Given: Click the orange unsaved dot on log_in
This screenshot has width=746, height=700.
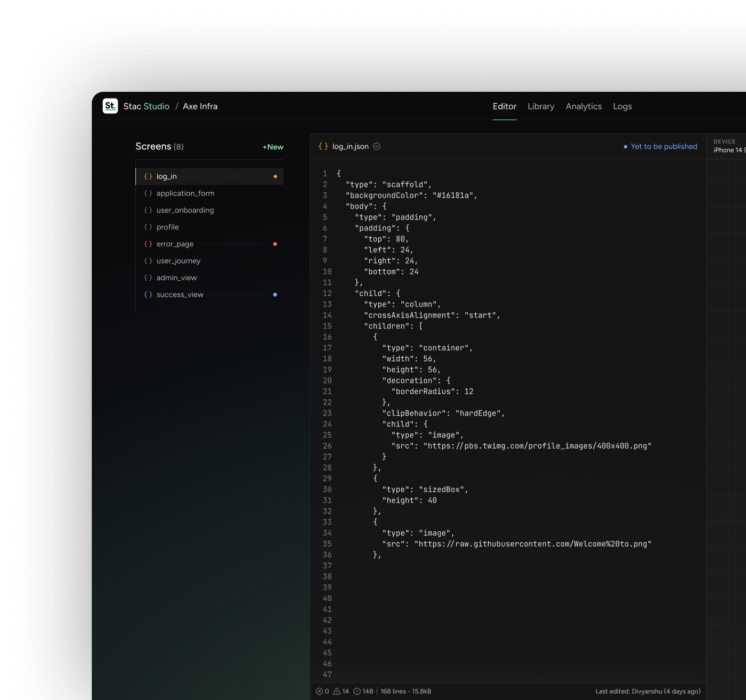Looking at the screenshot, I should click(275, 176).
